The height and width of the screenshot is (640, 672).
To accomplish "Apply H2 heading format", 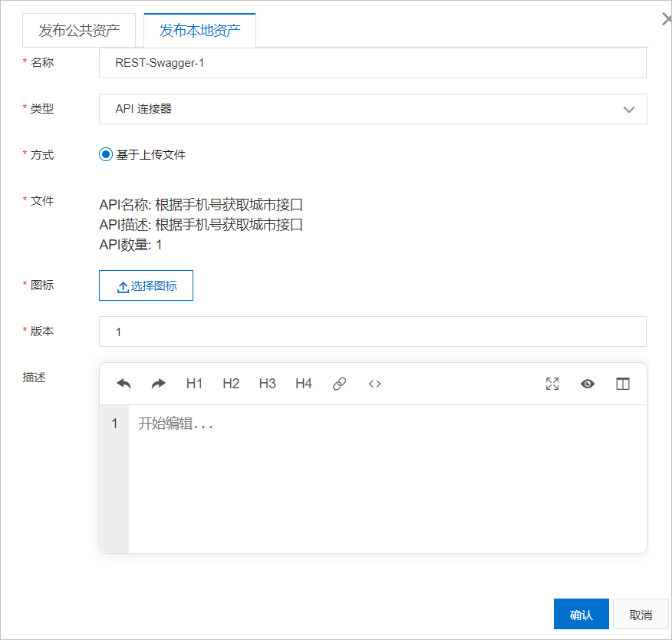I will (x=231, y=384).
